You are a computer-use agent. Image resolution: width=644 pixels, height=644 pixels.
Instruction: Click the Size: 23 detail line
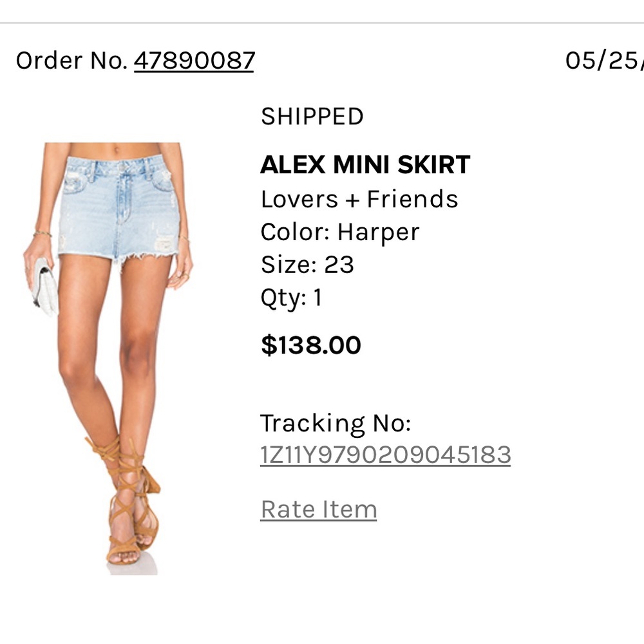(307, 264)
